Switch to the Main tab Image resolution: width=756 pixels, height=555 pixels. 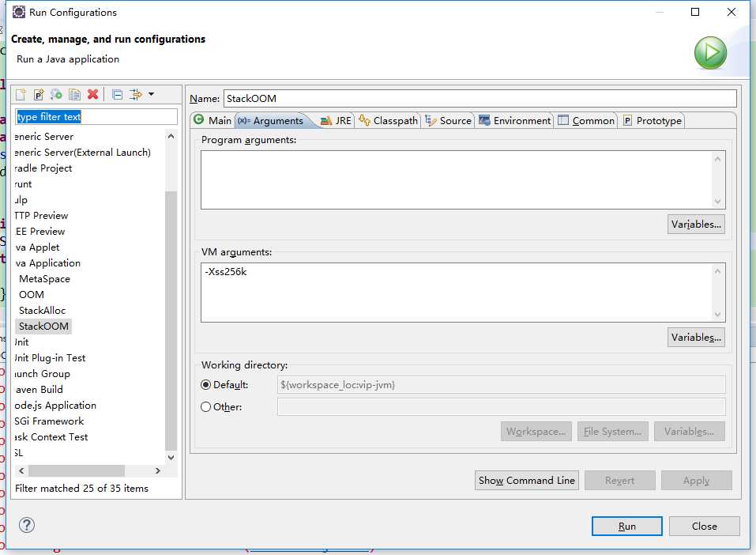(213, 121)
